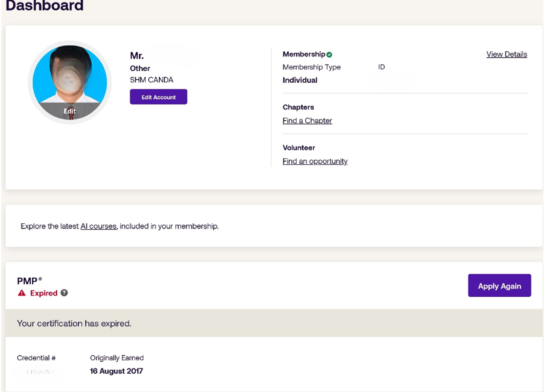Click the Individual membership type text
The height and width of the screenshot is (392, 548).
click(301, 80)
